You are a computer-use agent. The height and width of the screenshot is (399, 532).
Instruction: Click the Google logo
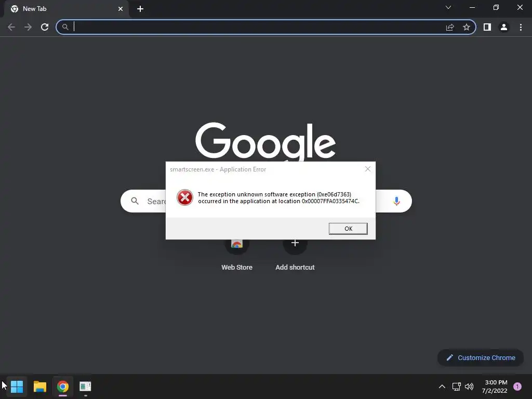tap(265, 141)
